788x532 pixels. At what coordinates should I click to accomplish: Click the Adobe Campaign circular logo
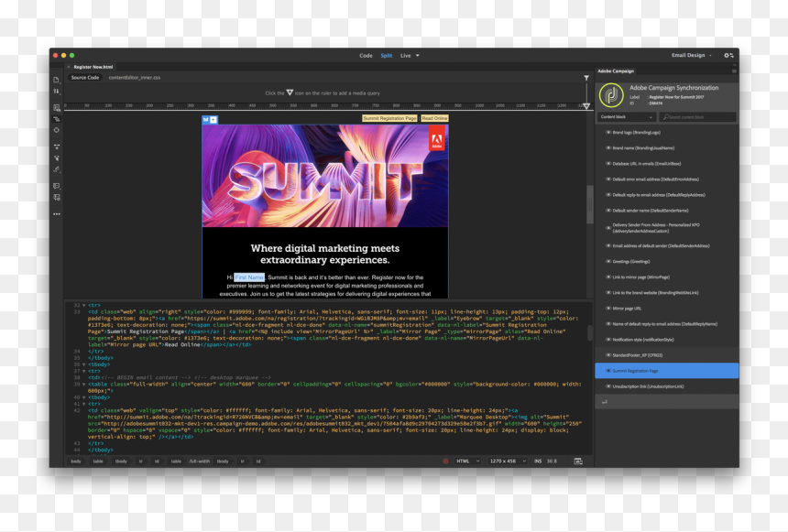click(x=610, y=95)
